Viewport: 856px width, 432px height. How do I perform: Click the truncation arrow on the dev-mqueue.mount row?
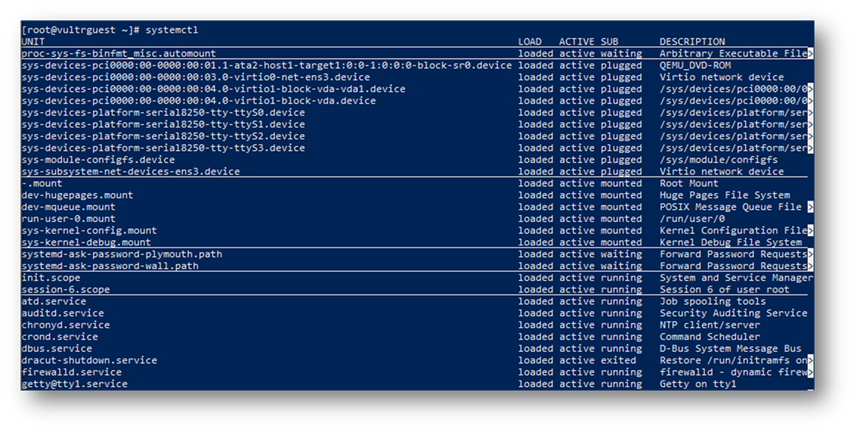point(809,207)
